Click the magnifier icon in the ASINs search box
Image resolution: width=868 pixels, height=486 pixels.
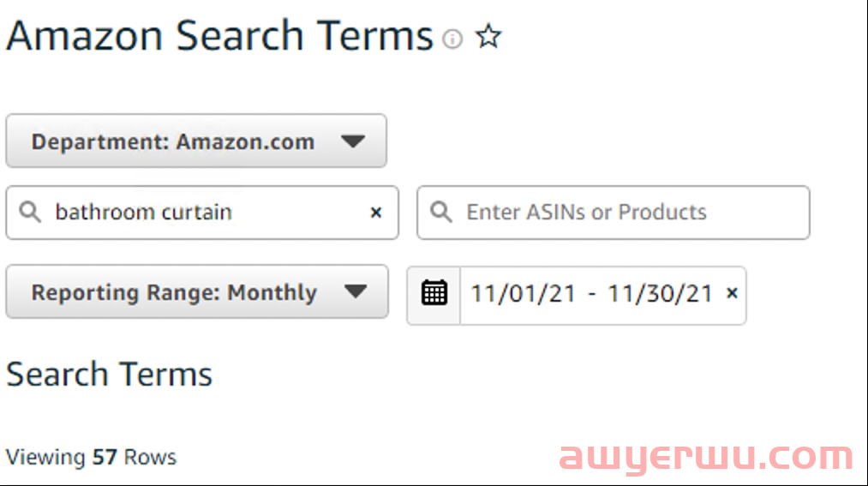pos(441,212)
